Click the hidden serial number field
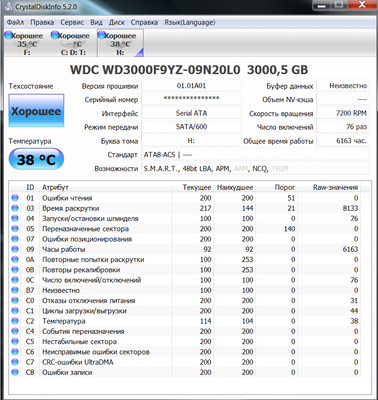The width and height of the screenshot is (378, 400). click(x=191, y=99)
